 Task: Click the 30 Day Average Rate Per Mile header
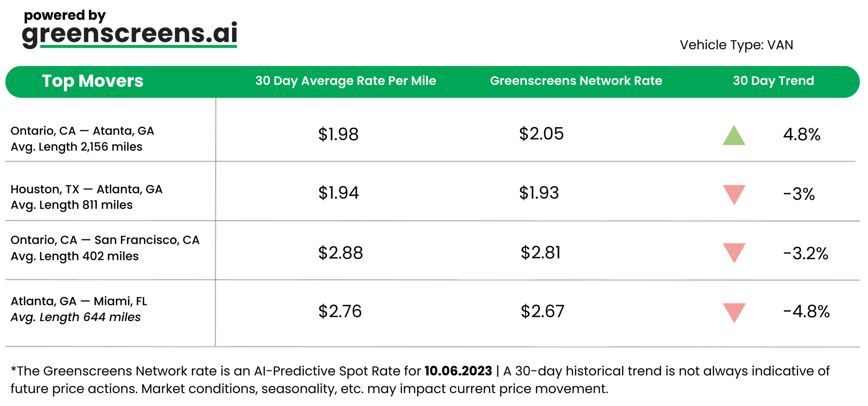coord(345,81)
